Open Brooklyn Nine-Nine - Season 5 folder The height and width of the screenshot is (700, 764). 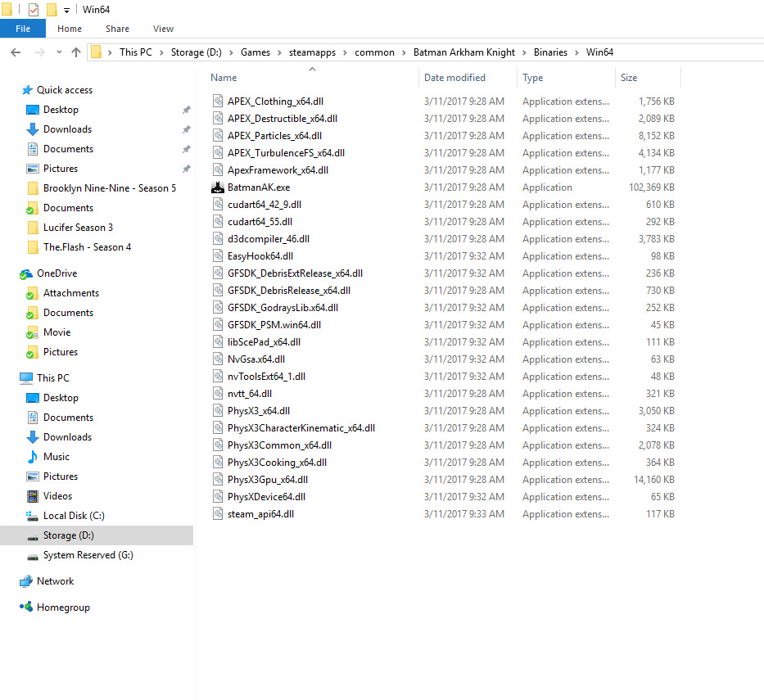109,188
